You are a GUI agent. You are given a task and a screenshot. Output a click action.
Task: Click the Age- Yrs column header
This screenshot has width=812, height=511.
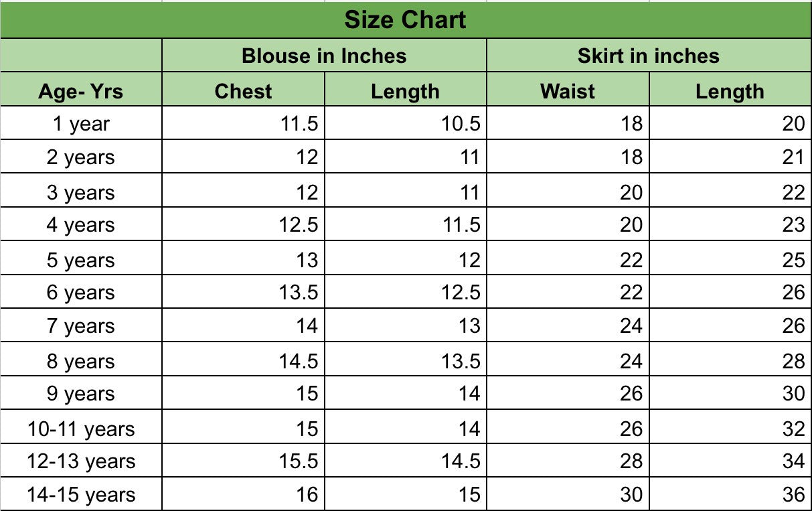(81, 91)
